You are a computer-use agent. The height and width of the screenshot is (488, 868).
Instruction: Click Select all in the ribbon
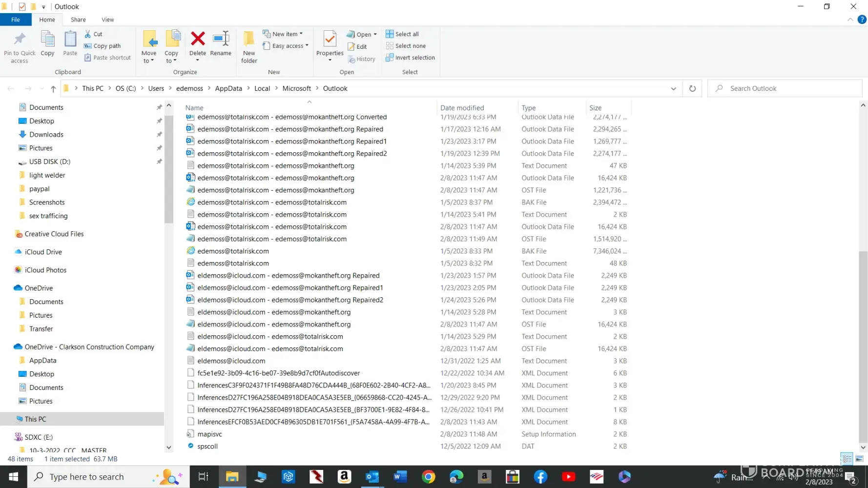click(402, 34)
